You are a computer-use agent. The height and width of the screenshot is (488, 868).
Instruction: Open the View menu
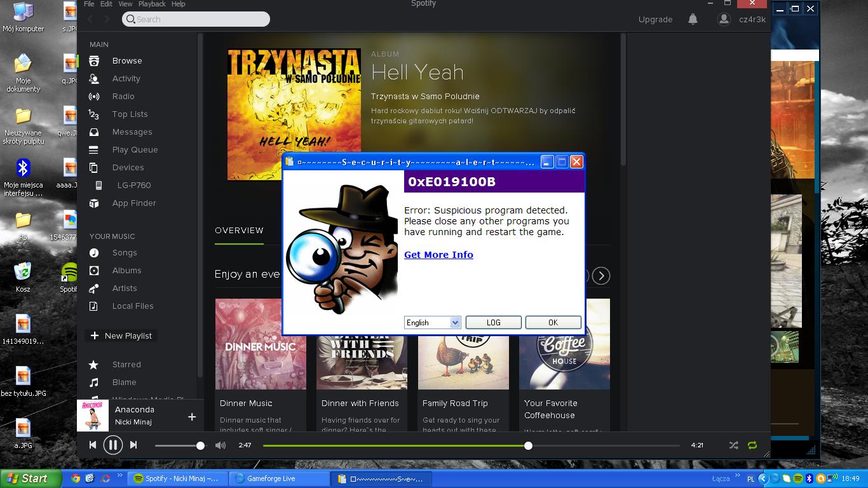[x=125, y=4]
